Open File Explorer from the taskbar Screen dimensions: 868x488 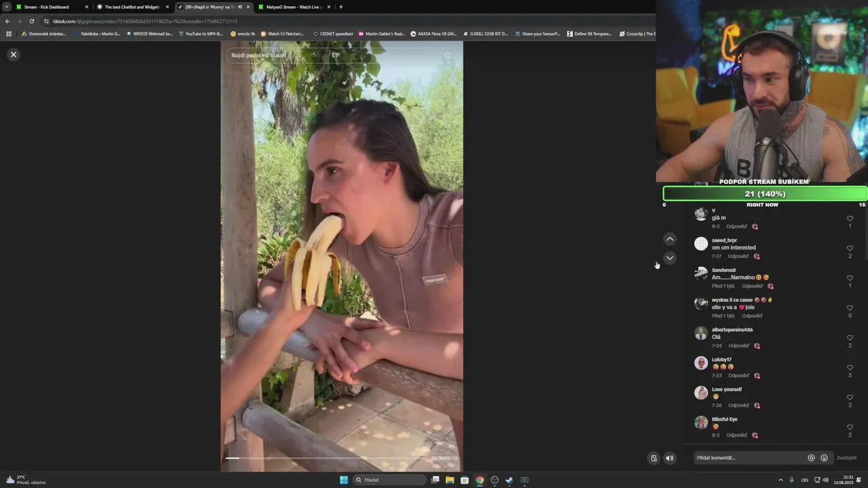450,480
